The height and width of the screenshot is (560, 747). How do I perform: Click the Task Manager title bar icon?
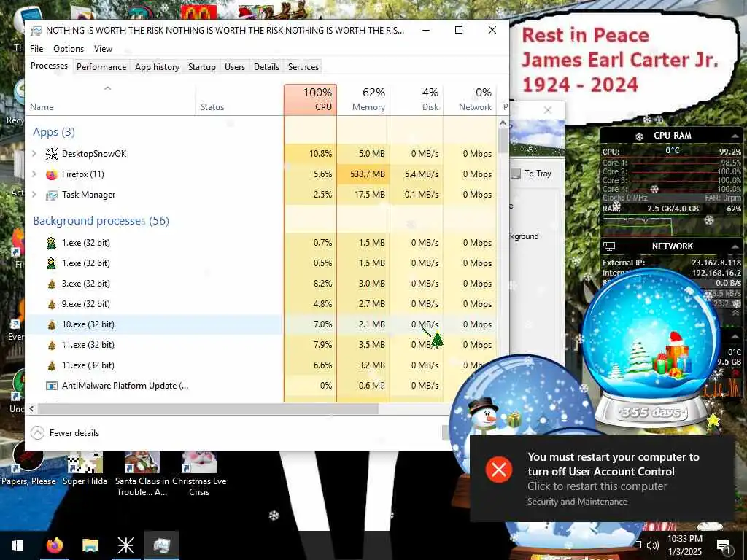click(x=36, y=31)
